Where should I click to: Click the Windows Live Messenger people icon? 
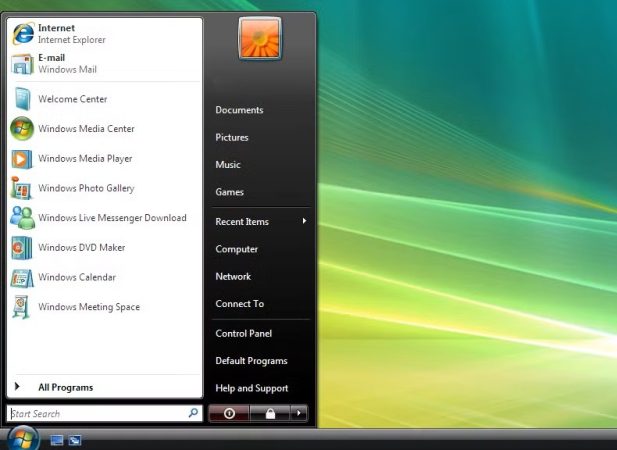[22, 218]
